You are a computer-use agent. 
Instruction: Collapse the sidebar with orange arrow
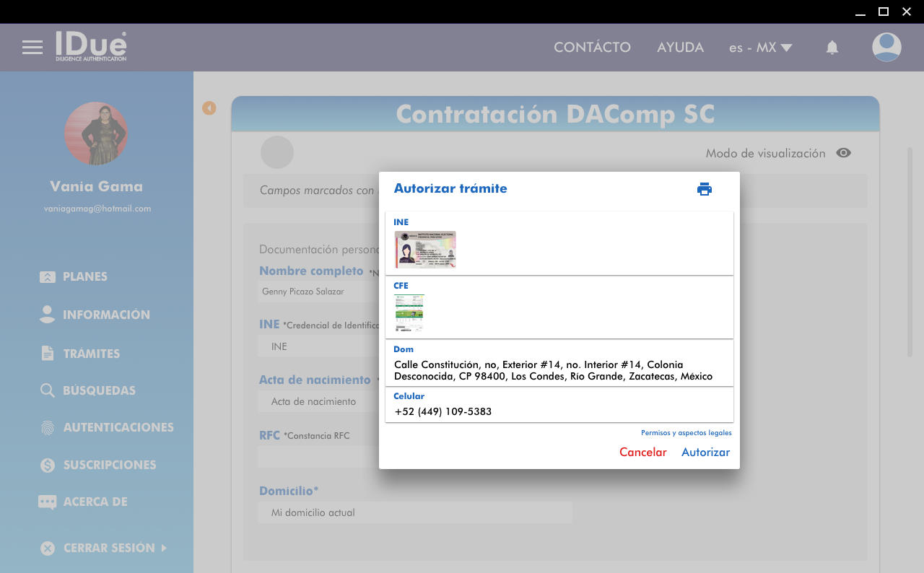tap(209, 108)
